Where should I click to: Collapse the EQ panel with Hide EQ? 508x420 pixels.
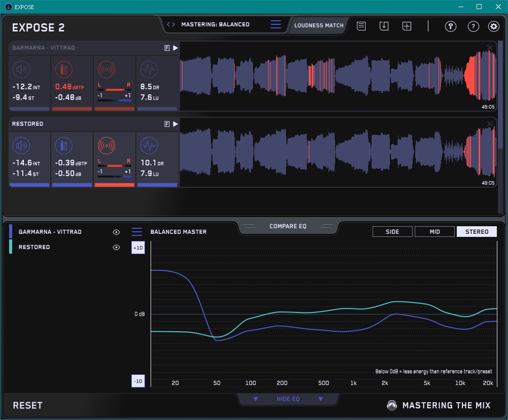288,399
